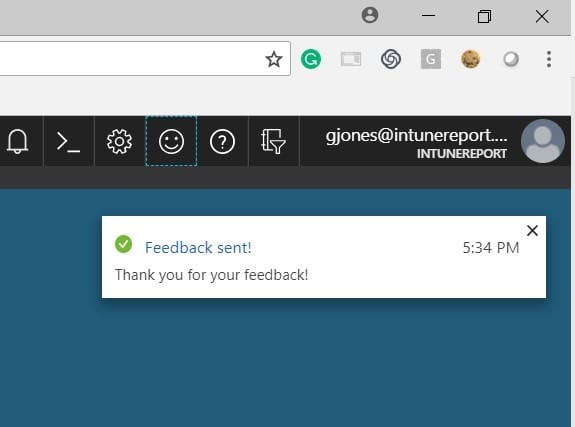Open the help question mark icon
575x427 pixels.
pyautogui.click(x=223, y=141)
